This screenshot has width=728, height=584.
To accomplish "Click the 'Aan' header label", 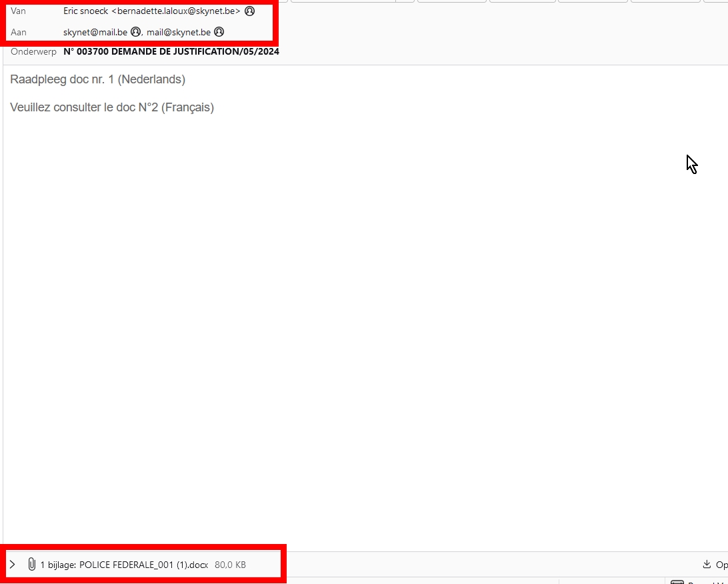I will [x=18, y=32].
